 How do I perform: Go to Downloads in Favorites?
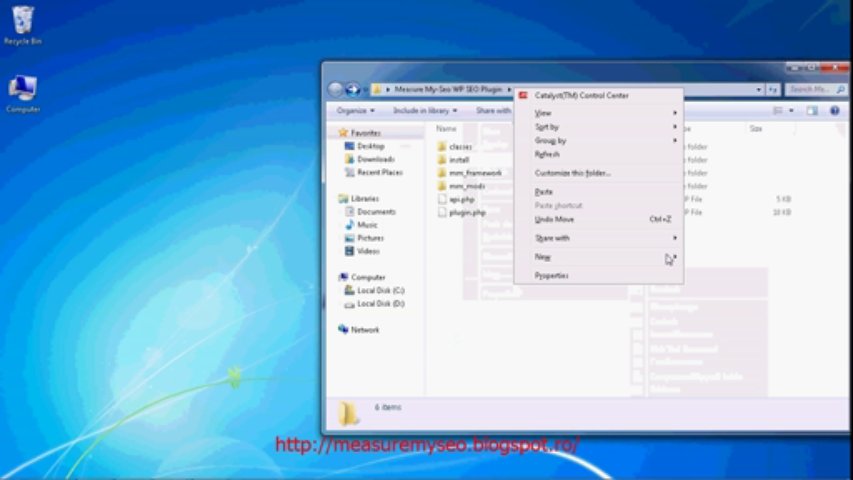[x=375, y=159]
